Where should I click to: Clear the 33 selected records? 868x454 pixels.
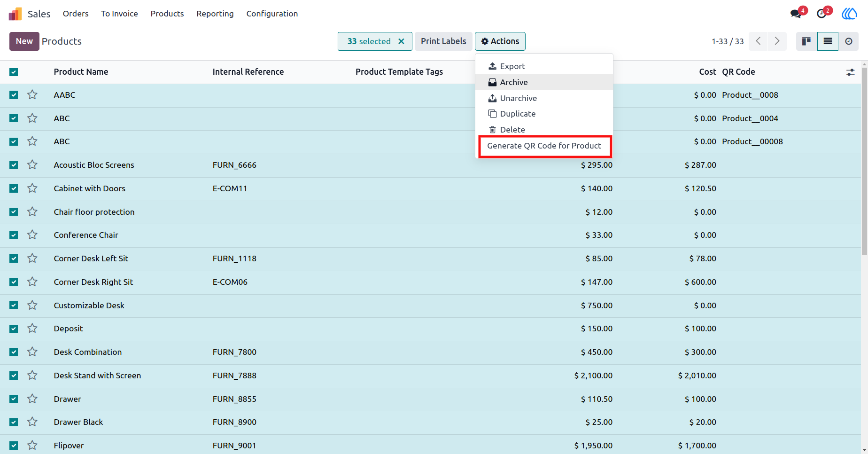click(401, 41)
